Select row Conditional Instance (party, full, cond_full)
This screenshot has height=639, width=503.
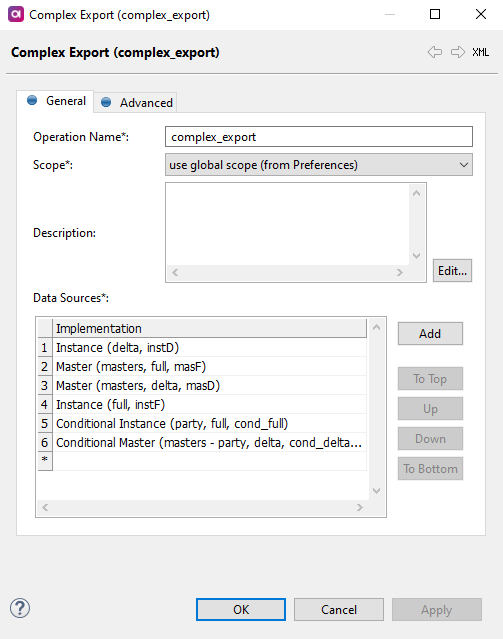click(x=210, y=423)
